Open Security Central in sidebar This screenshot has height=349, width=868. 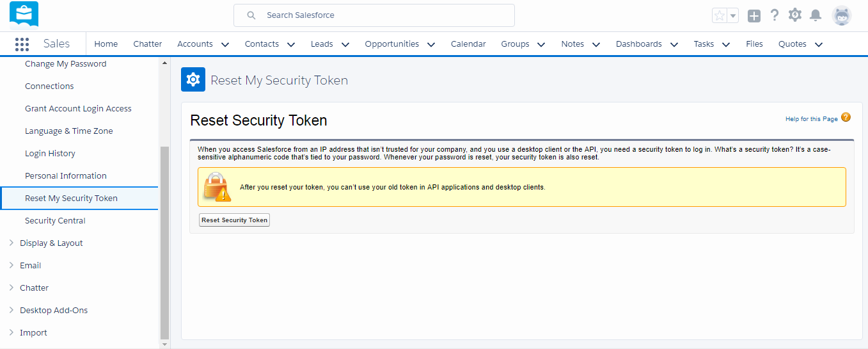click(55, 221)
